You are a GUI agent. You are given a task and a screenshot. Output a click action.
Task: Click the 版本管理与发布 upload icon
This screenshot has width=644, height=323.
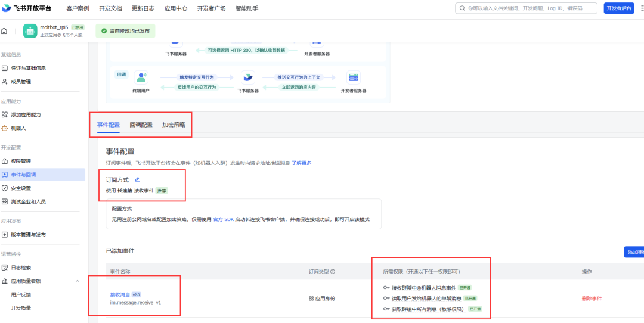5,235
